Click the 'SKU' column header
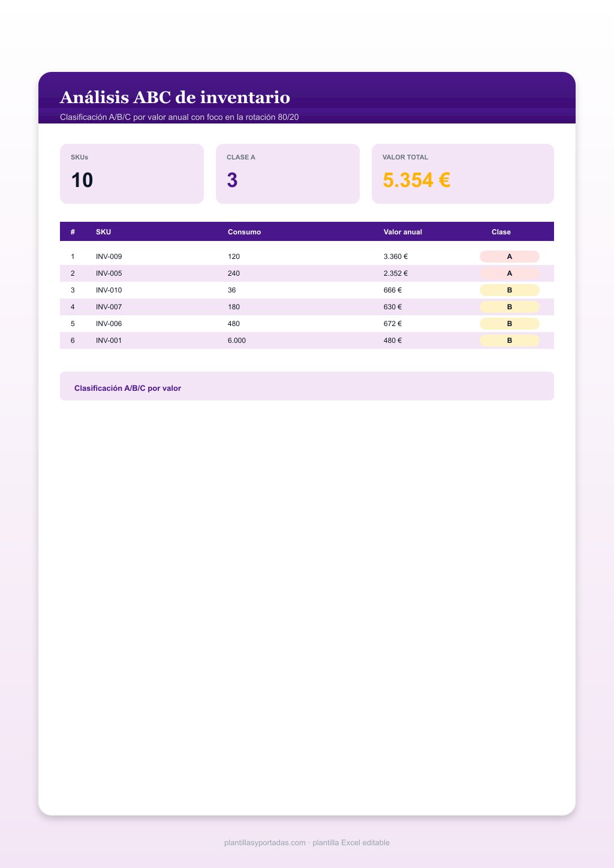This screenshot has height=868, width=614. 103,232
